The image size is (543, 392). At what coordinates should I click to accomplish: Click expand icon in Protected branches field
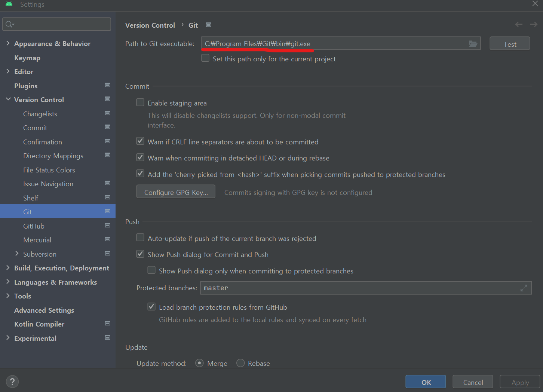coord(524,288)
